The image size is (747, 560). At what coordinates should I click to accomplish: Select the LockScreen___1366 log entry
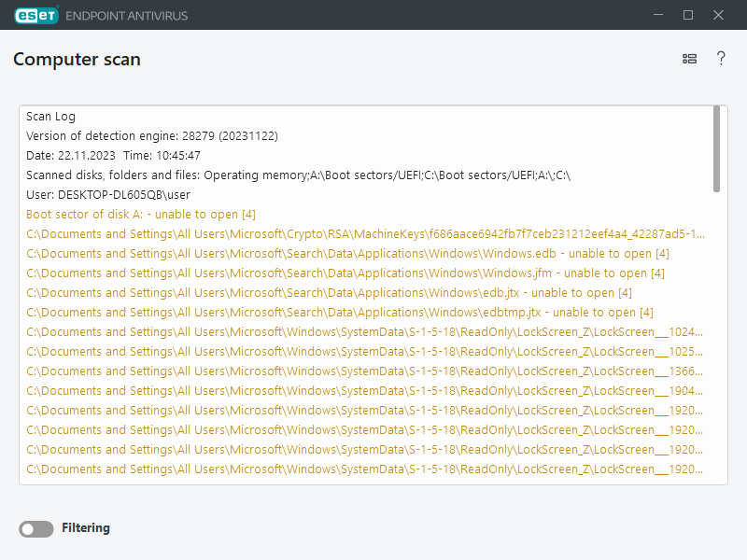(364, 371)
